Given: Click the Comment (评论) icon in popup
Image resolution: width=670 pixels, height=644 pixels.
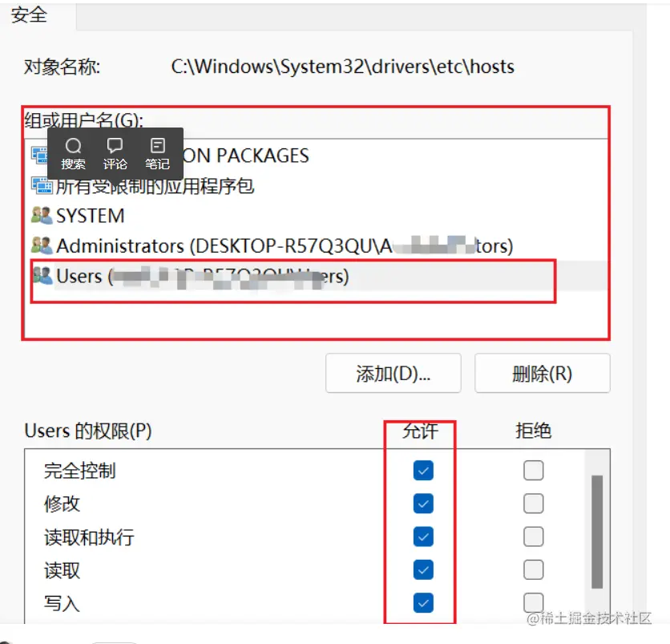Looking at the screenshot, I should 115,146.
